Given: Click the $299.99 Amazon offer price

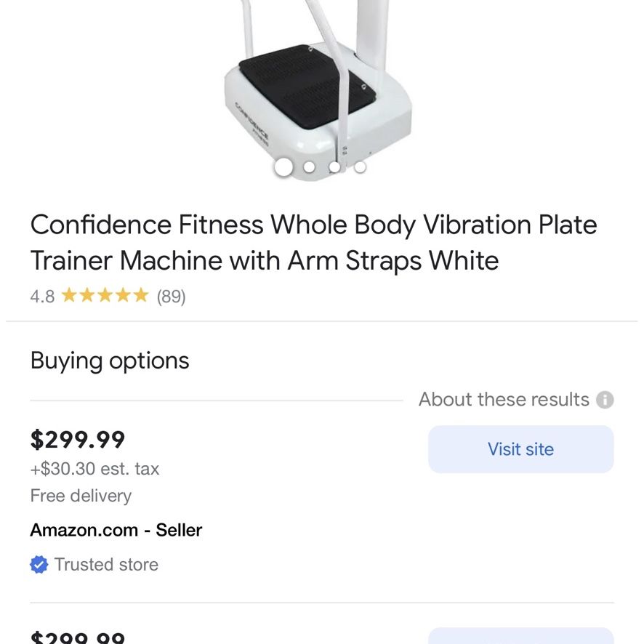Looking at the screenshot, I should coord(78,440).
